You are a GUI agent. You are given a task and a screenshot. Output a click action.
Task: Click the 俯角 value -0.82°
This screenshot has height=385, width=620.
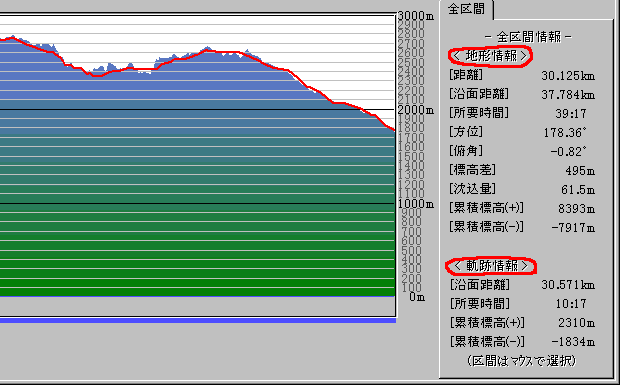[x=568, y=151]
